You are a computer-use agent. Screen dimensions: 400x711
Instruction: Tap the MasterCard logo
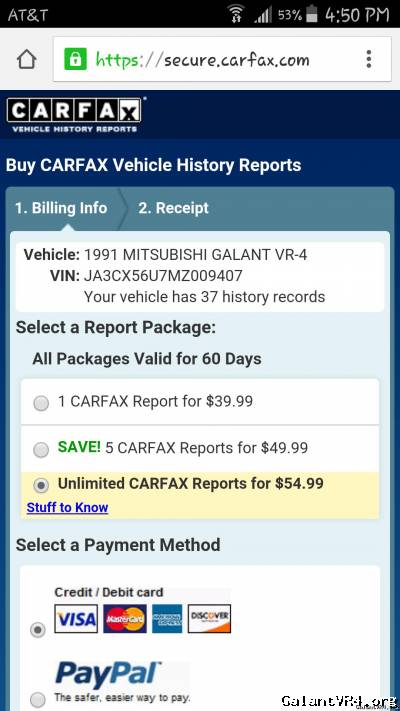[125, 618]
